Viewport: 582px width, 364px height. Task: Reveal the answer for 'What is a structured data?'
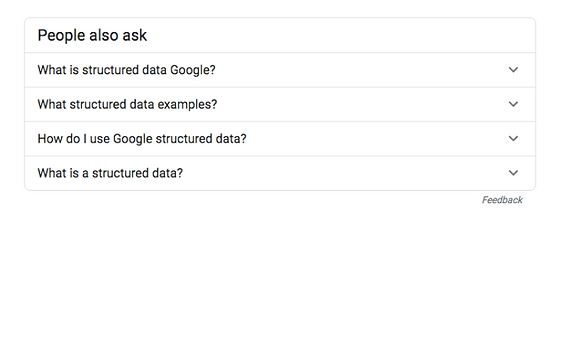click(x=280, y=173)
